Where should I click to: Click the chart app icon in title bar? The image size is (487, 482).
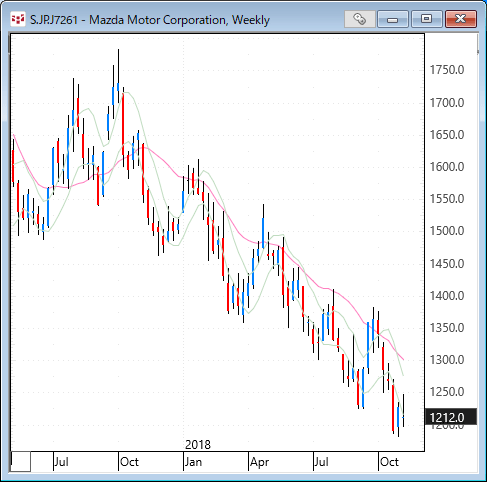(x=18, y=19)
